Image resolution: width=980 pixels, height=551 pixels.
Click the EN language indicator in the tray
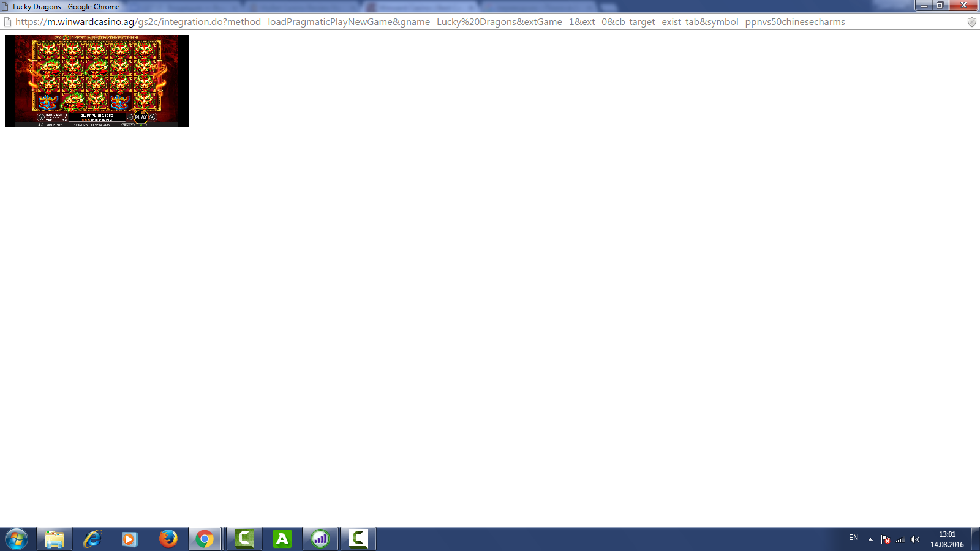(x=853, y=538)
